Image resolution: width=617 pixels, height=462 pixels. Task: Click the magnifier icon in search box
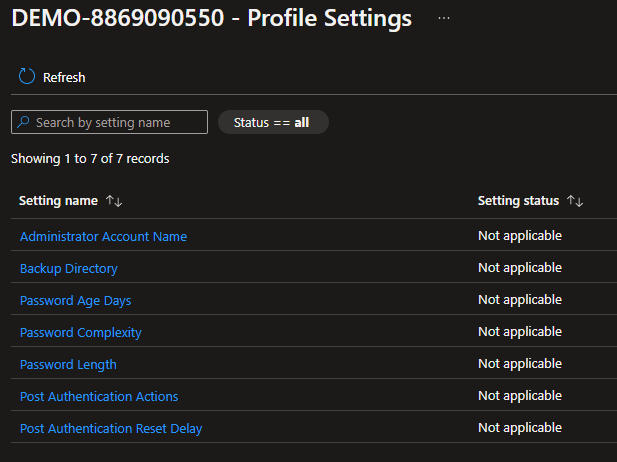point(24,123)
